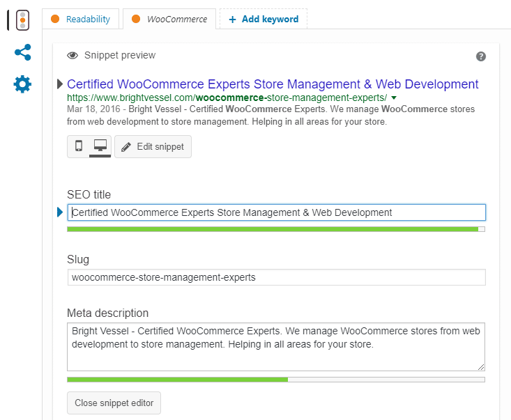Expand the green URL dropdown arrow
The height and width of the screenshot is (420, 511).
(x=394, y=98)
